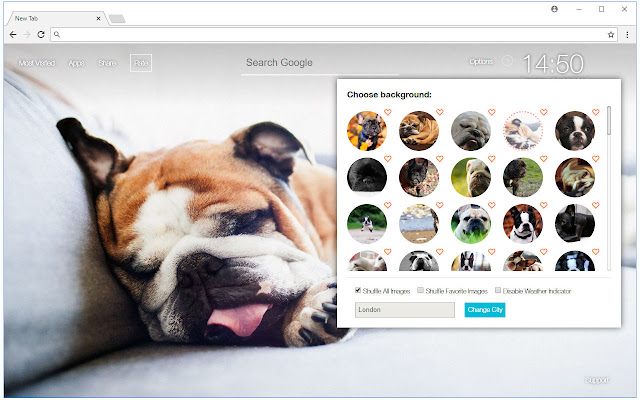Click the clock icon beside Options
Image resolution: width=640 pixels, height=400 pixels.
point(507,61)
